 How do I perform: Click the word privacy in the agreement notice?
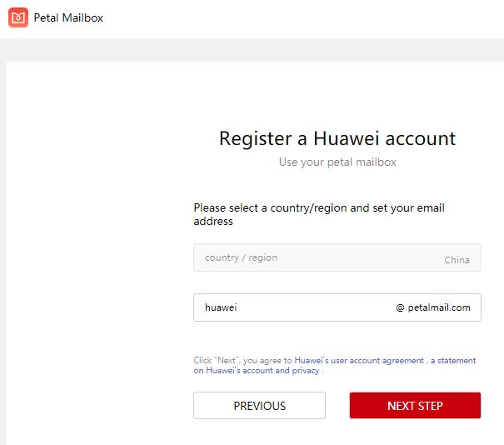click(x=306, y=370)
